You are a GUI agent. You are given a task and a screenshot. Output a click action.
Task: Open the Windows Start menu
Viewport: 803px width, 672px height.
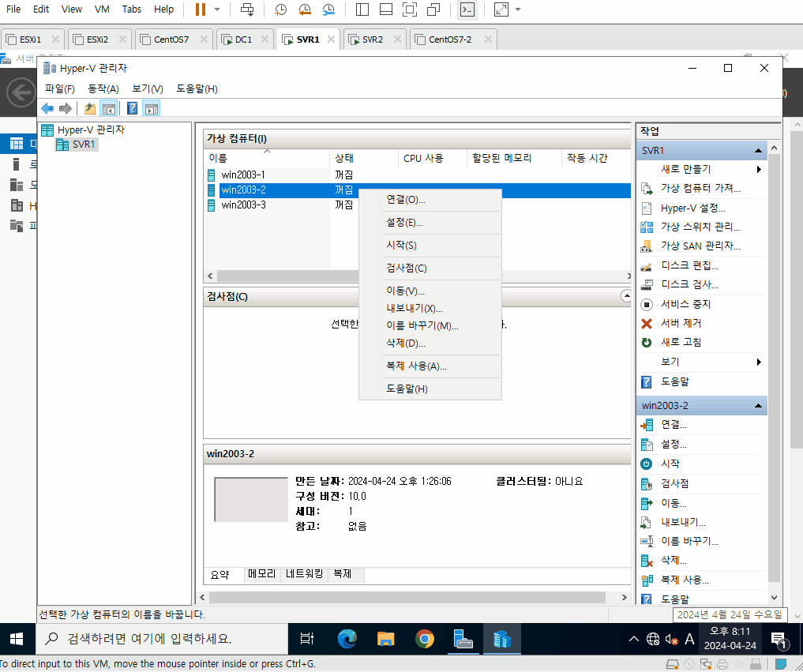click(x=17, y=639)
